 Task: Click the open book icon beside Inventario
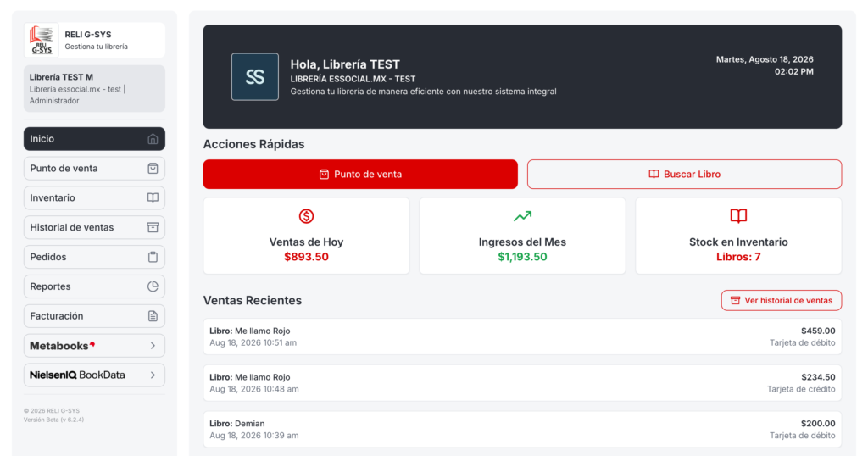(153, 197)
